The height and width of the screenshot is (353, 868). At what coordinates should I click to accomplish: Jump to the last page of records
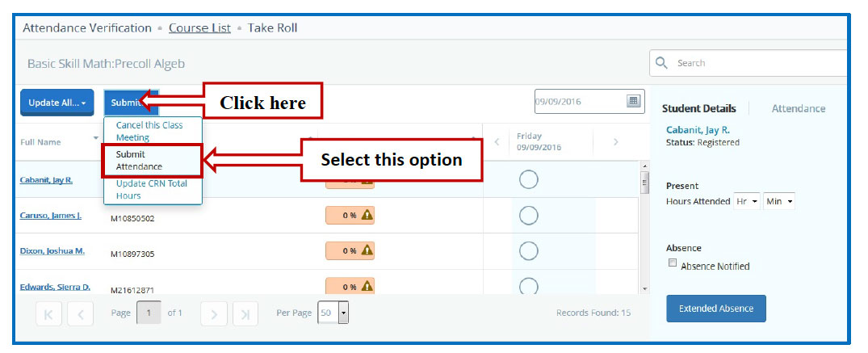245,313
